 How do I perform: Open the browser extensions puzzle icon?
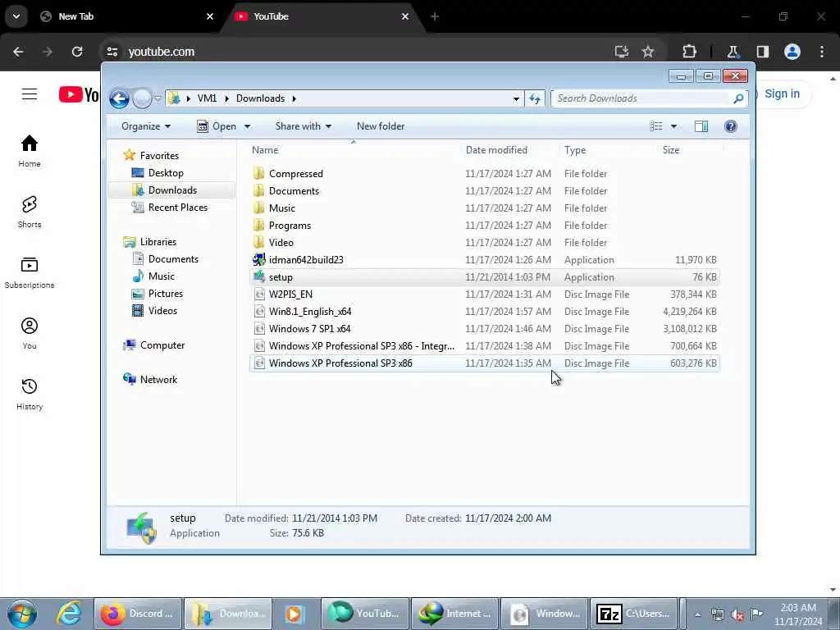pyautogui.click(x=689, y=52)
